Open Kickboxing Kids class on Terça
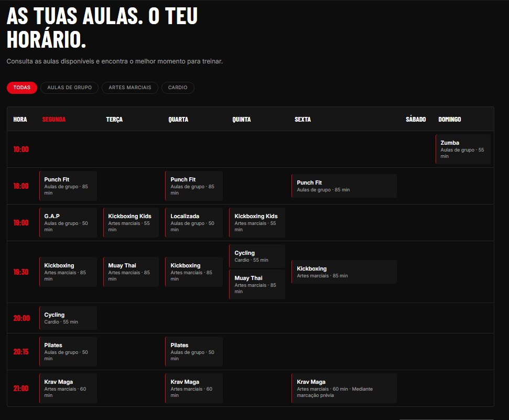509x420 pixels. tap(131, 222)
